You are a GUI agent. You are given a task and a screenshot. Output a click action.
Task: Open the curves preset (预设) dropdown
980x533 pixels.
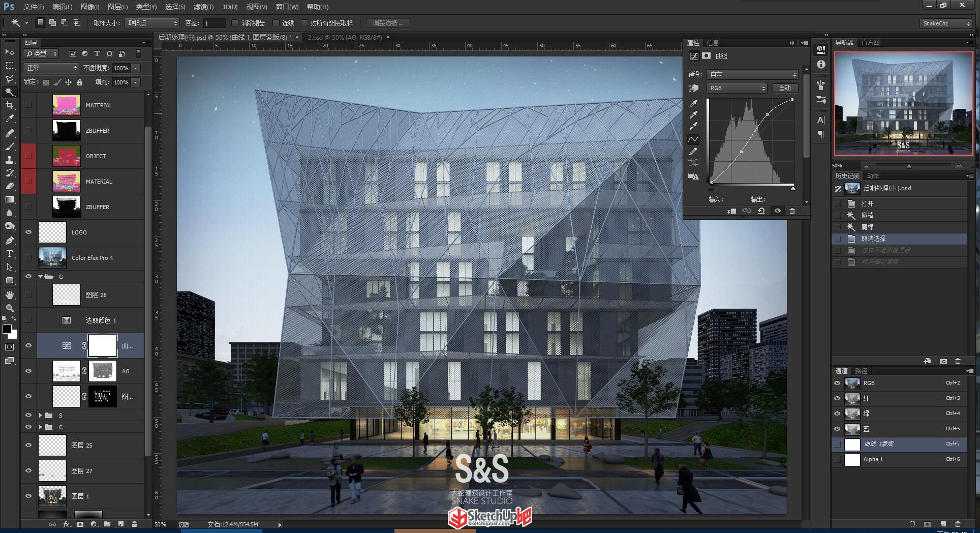coord(752,75)
